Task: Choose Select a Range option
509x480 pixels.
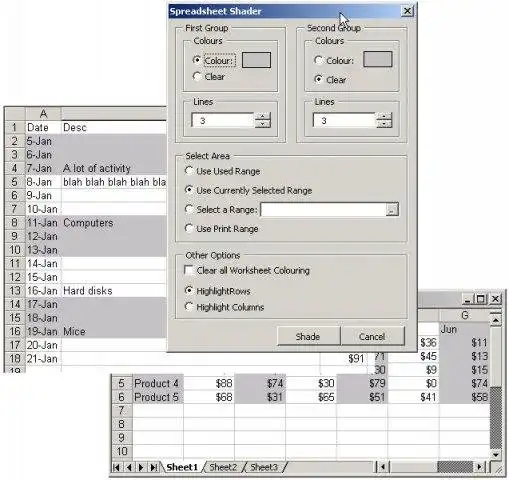Action: pos(189,209)
